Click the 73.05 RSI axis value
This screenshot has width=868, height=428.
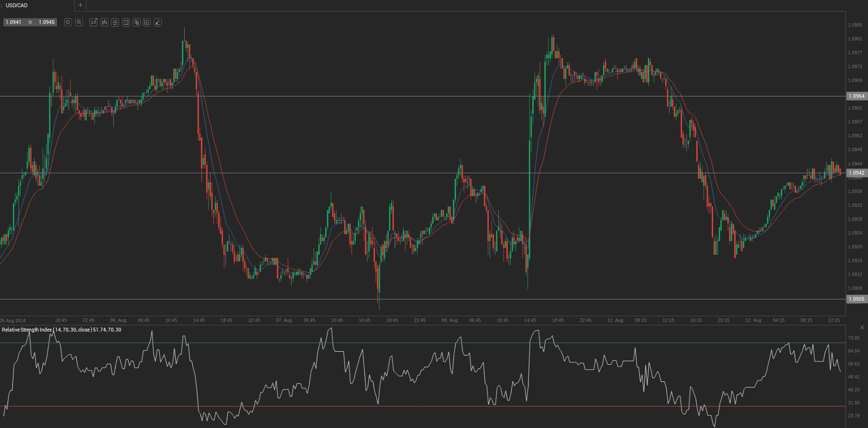click(854, 338)
